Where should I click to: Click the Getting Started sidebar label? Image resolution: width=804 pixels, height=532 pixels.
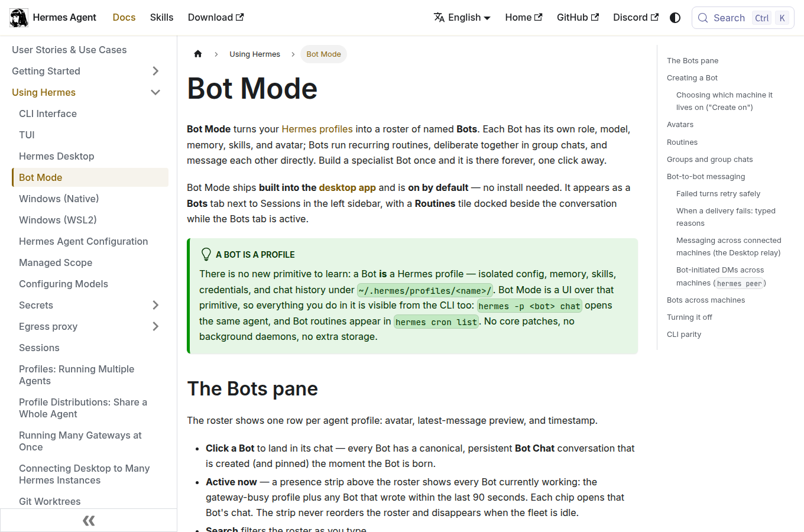[x=46, y=71]
